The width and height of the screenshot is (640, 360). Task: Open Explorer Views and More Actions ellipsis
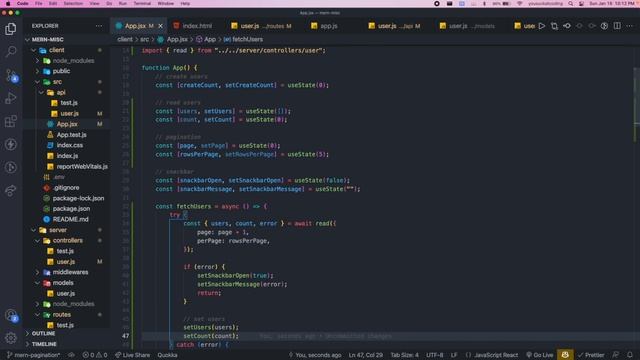[99, 26]
